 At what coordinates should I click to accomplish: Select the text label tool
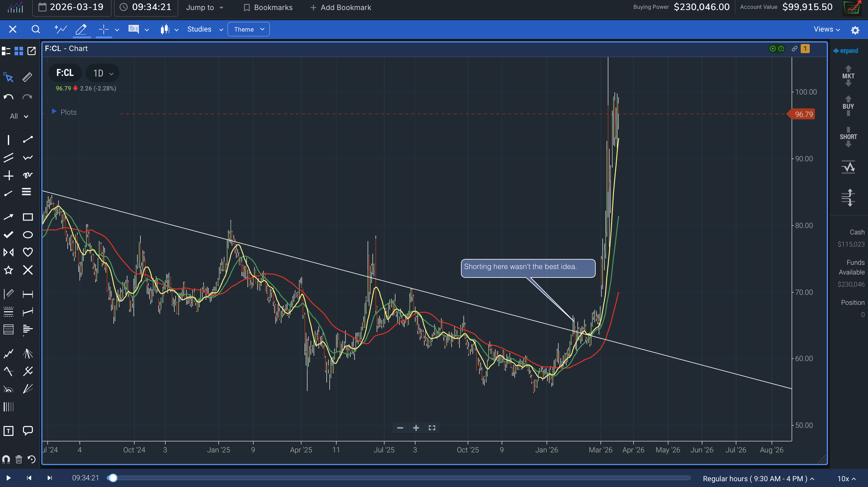pyautogui.click(x=8, y=431)
